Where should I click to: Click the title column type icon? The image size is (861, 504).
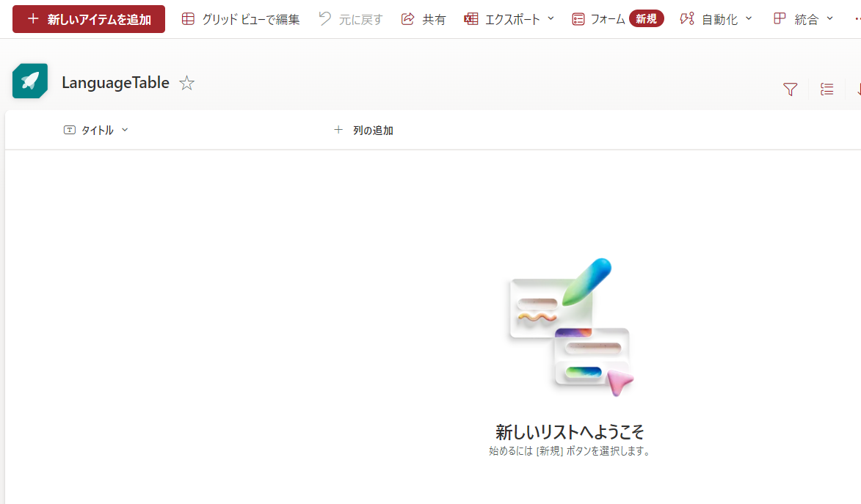coord(69,130)
